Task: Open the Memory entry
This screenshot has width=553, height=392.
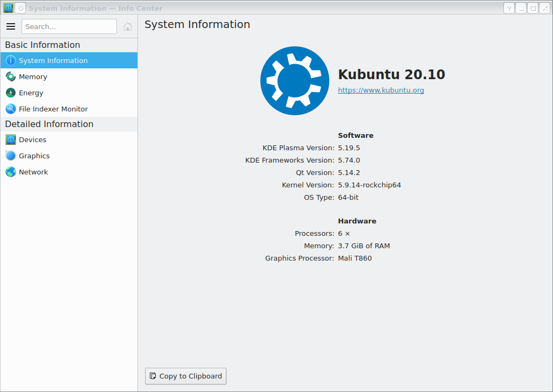Action: click(x=69, y=76)
